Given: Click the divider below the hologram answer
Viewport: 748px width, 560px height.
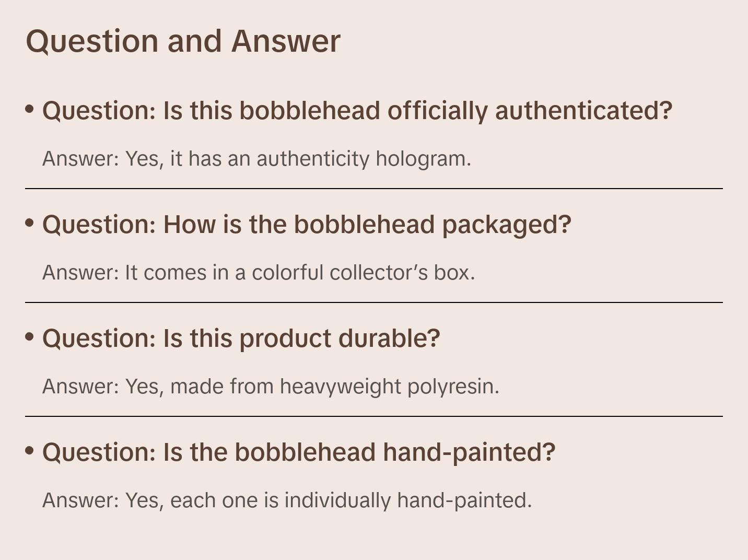Looking at the screenshot, I should click(373, 189).
